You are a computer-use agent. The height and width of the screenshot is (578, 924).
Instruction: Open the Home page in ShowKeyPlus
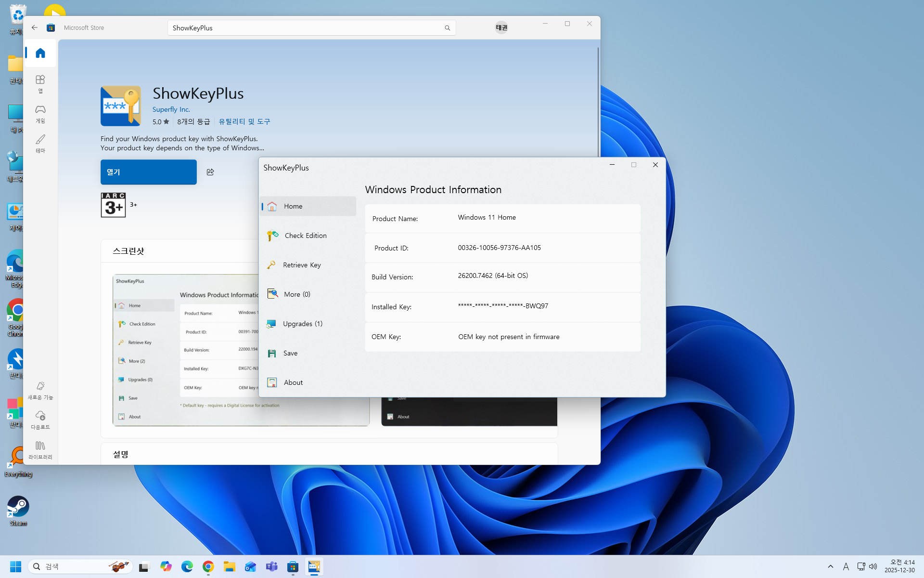coord(308,206)
